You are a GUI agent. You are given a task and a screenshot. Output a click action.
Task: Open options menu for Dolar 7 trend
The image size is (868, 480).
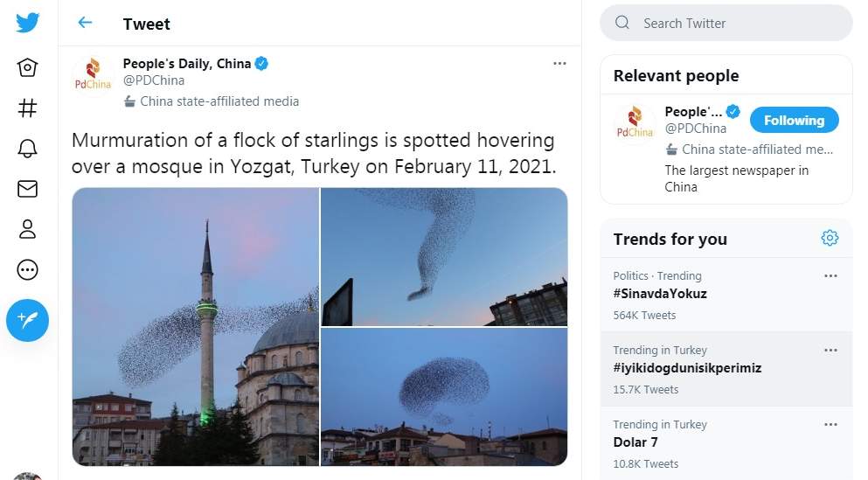[x=830, y=425]
